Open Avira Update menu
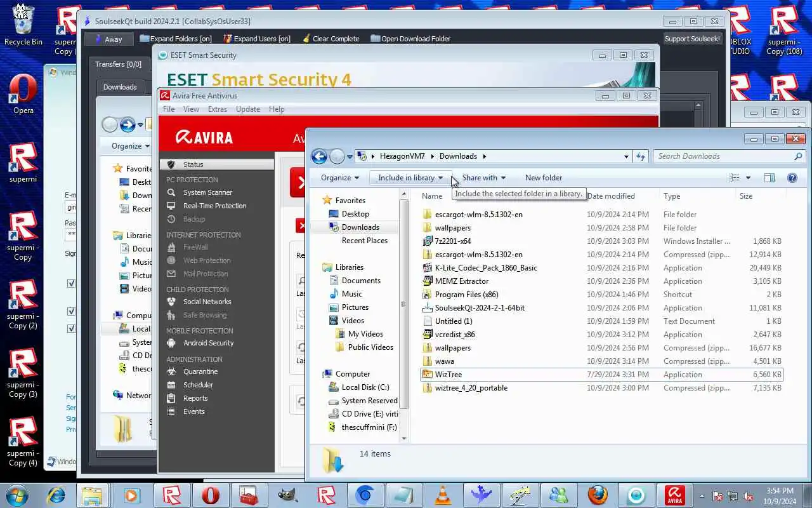The image size is (812, 508). pyautogui.click(x=248, y=109)
